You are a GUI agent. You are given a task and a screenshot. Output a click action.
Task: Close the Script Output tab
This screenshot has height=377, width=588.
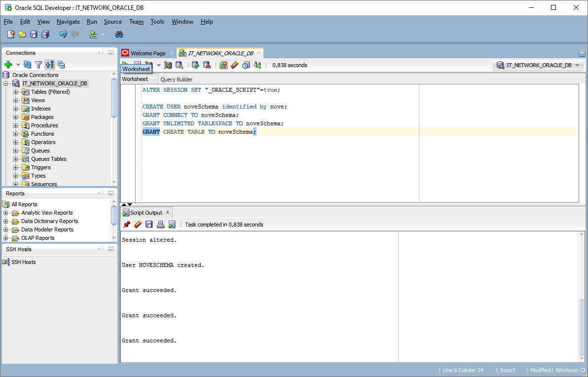coord(168,212)
